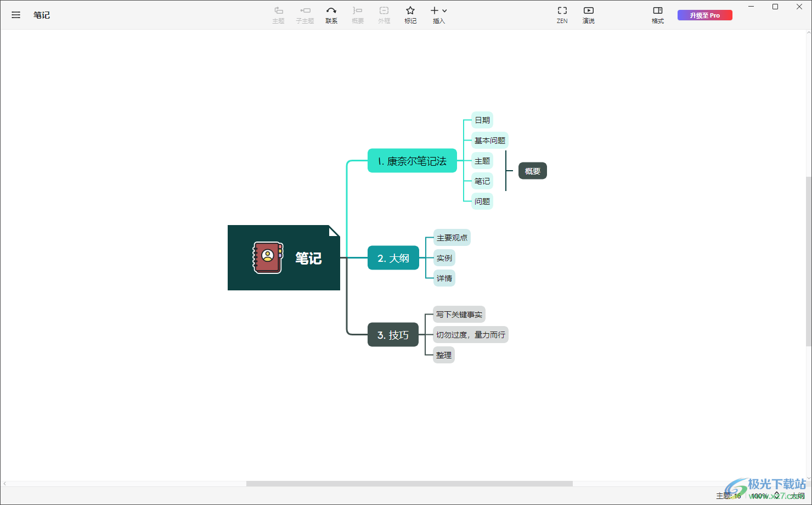Click the 笔记 document title
The width and height of the screenshot is (812, 505).
(x=42, y=15)
